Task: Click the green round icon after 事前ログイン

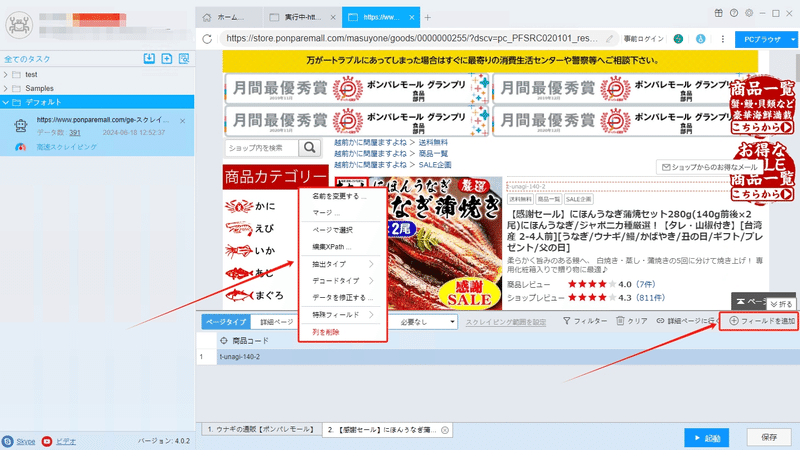Action: coord(678,39)
